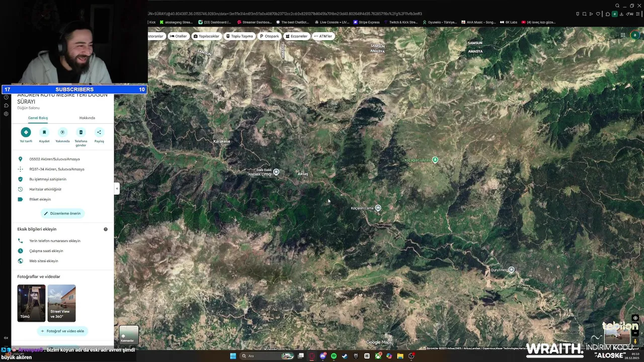
Task: Click the Yol tarifi directions icon
Action: (26, 132)
